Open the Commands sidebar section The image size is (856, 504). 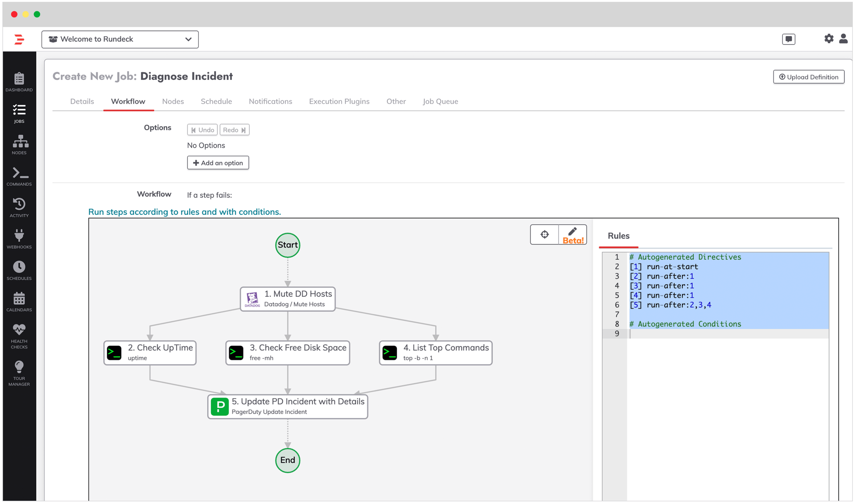19,176
